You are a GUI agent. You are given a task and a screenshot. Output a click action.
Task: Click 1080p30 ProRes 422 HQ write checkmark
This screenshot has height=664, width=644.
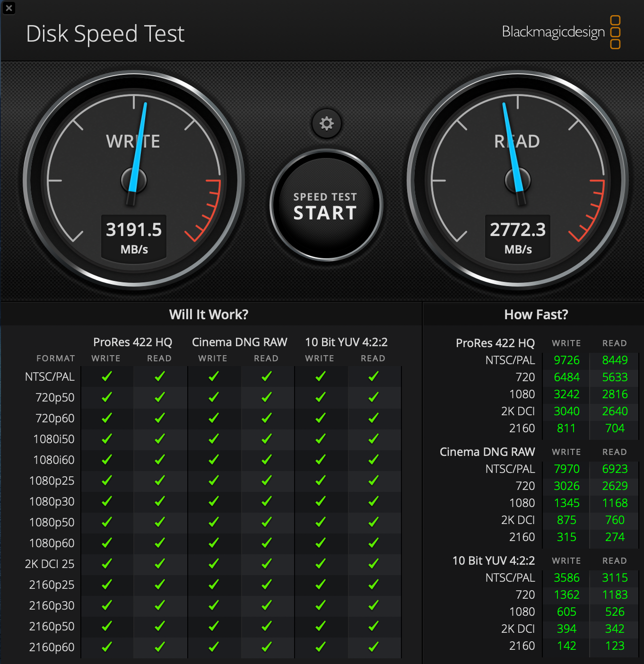click(x=107, y=501)
